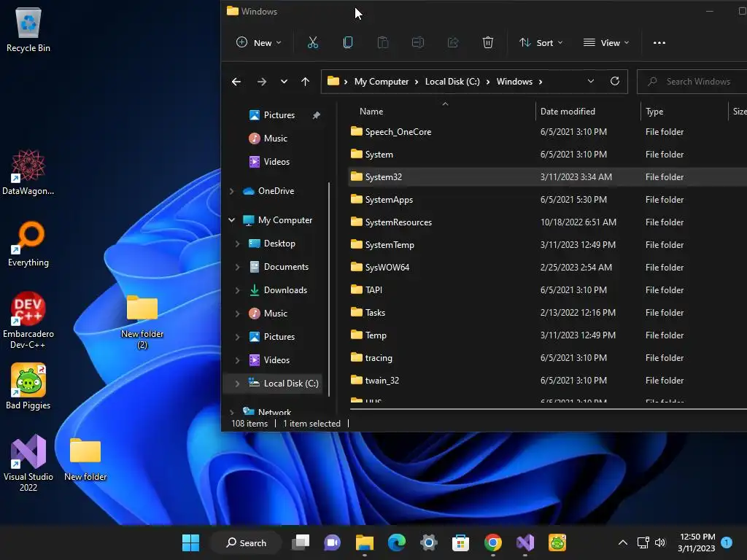This screenshot has width=747, height=560.
Task: Open the Recycle Bin desktop icon
Action: pos(28,30)
